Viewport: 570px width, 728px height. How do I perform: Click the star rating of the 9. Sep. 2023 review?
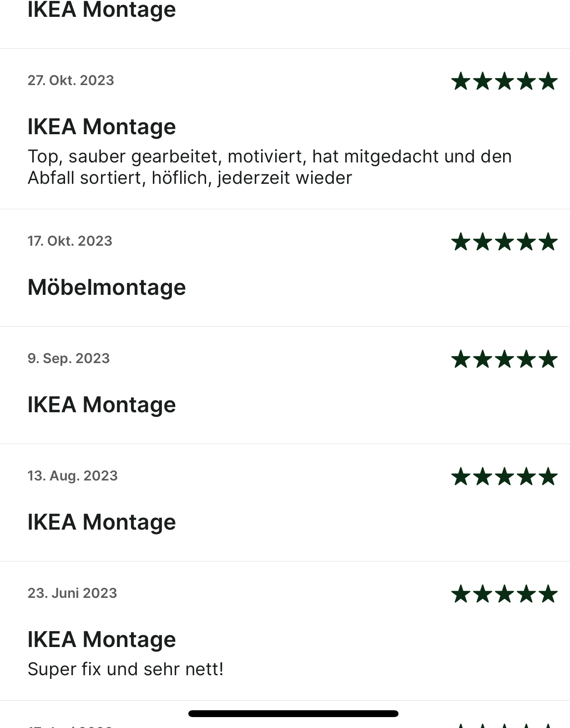[x=504, y=359]
